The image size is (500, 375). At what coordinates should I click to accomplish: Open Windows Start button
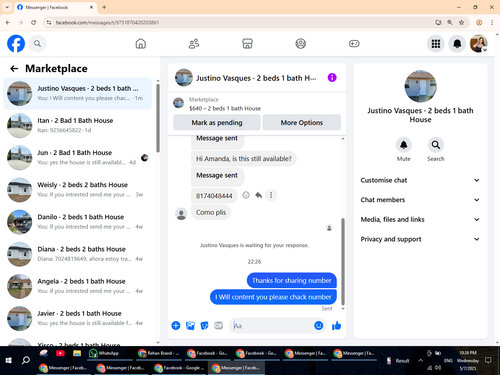coord(9,360)
